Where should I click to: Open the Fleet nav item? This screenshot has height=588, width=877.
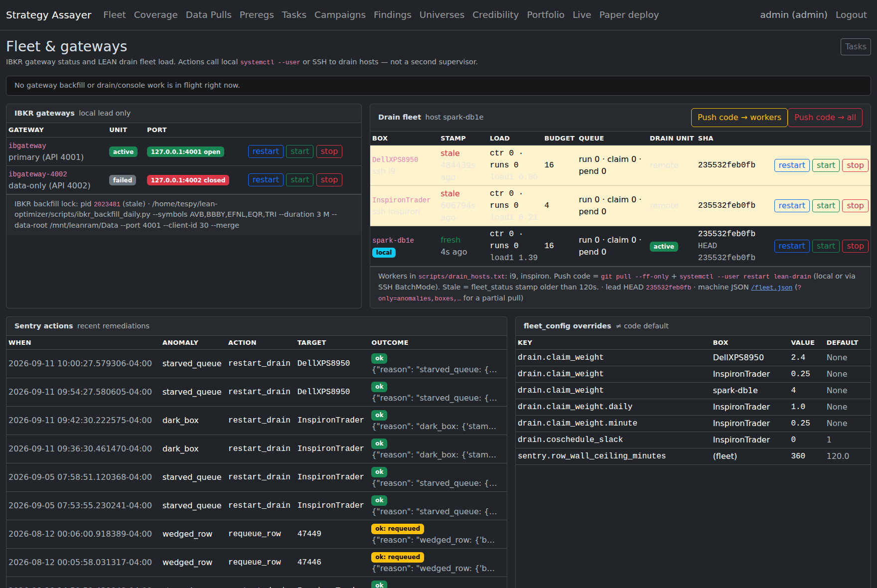pos(114,15)
